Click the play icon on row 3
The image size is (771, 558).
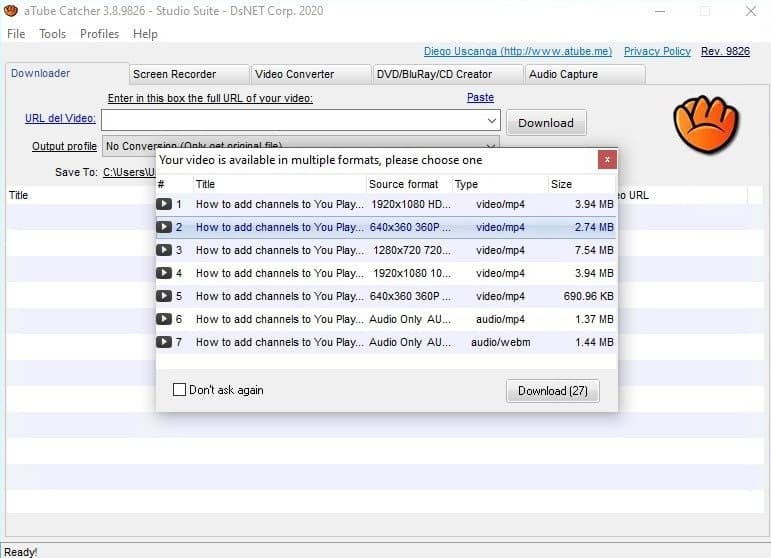(x=164, y=250)
